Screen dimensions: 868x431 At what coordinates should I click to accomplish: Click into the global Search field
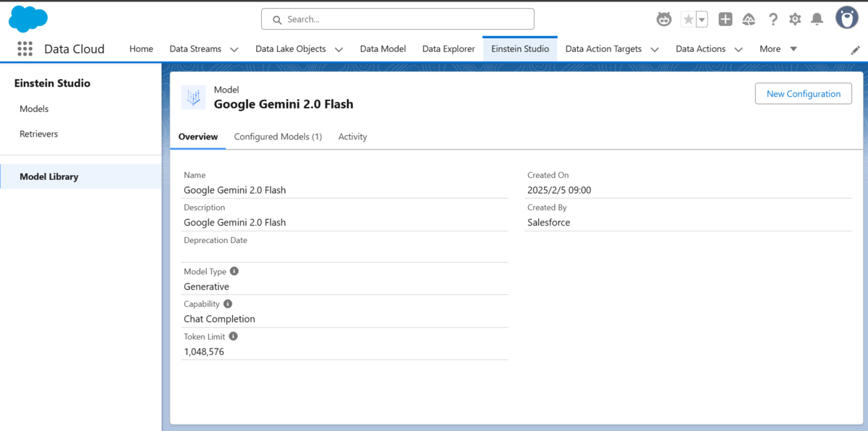398,20
